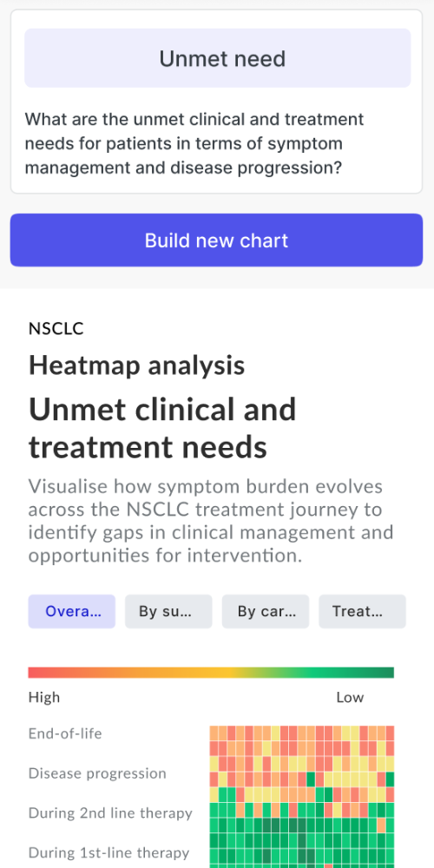Switch to the 'By car...' tab
The width and height of the screenshot is (434, 868).
(266, 612)
